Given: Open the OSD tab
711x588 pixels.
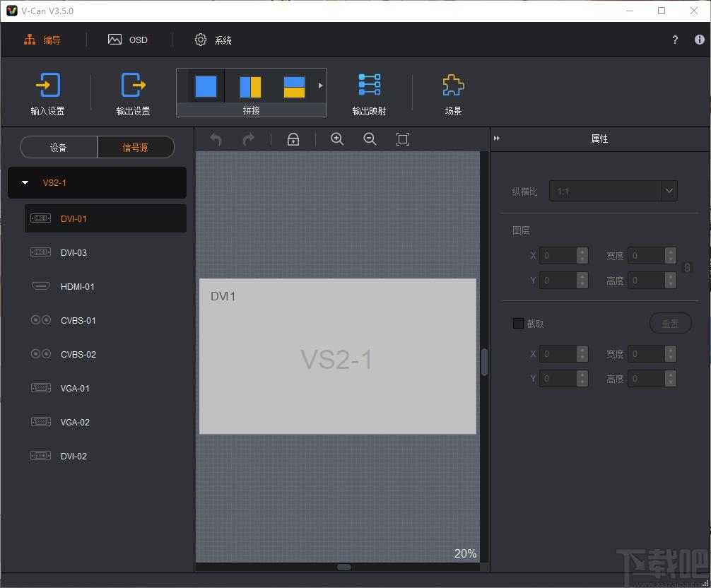Looking at the screenshot, I should (128, 40).
